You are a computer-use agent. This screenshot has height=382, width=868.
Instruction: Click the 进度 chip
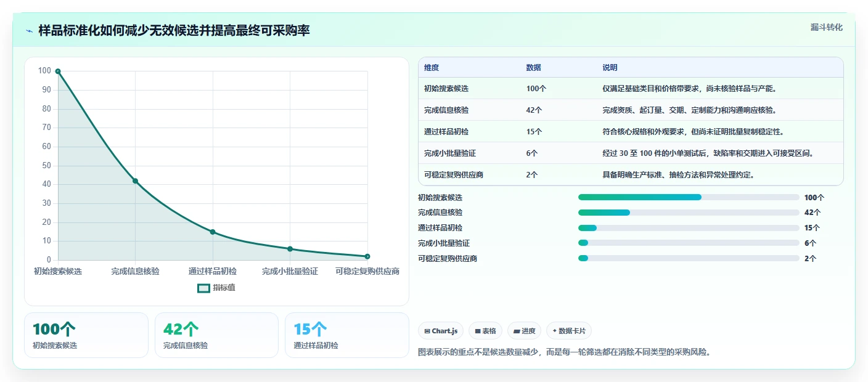click(524, 331)
